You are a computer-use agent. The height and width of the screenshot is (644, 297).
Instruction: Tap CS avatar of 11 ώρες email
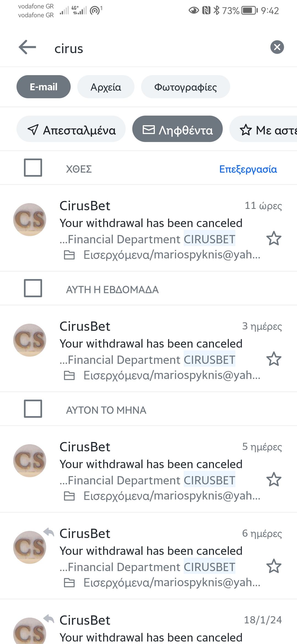tap(30, 220)
